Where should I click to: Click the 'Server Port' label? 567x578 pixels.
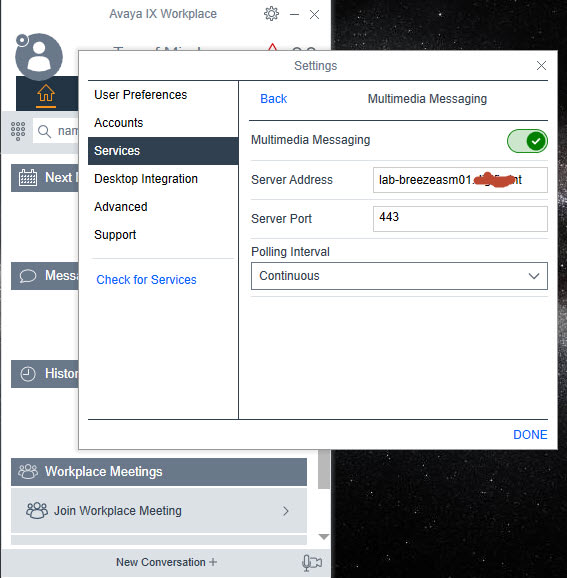[281, 219]
